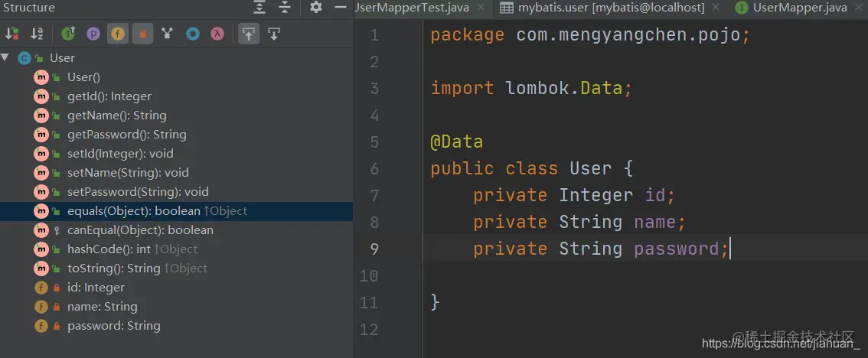This screenshot has width=868, height=358.
Task: Select setName(String): void method
Action: tap(128, 173)
